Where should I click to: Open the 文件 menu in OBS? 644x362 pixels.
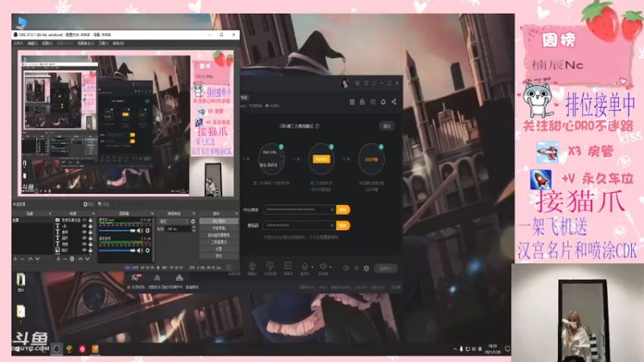[x=18, y=43]
